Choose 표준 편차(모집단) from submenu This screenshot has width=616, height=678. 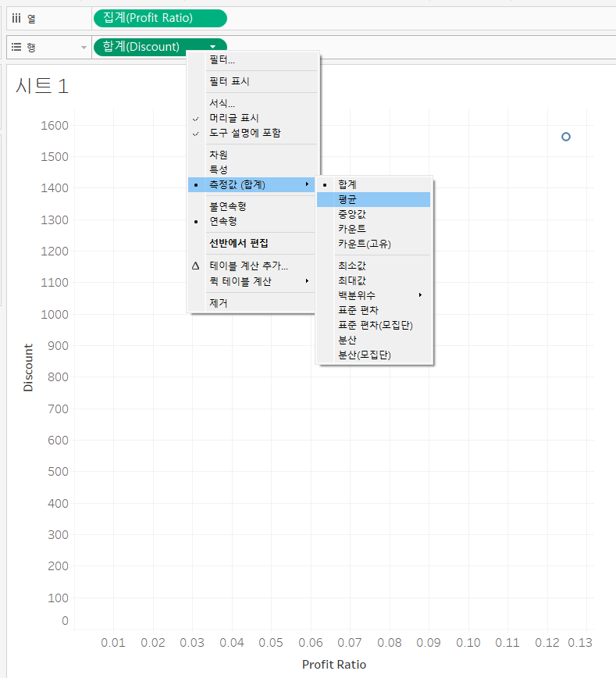pos(374,325)
